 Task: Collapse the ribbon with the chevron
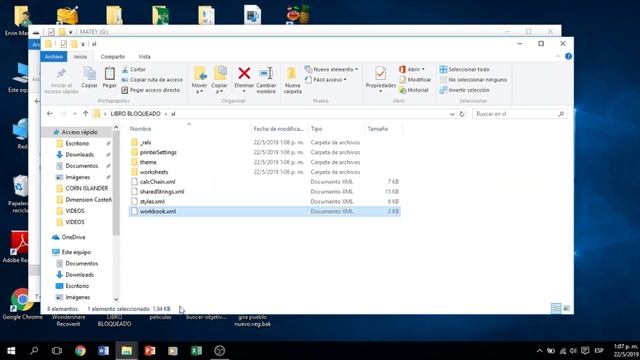[x=558, y=56]
